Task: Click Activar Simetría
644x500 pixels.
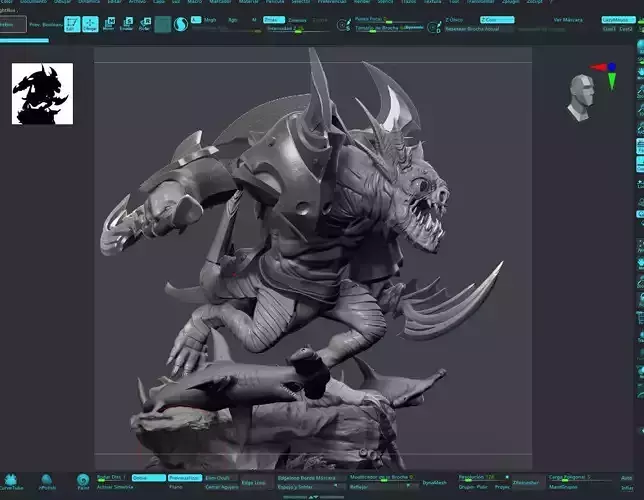Action: click(x=115, y=487)
